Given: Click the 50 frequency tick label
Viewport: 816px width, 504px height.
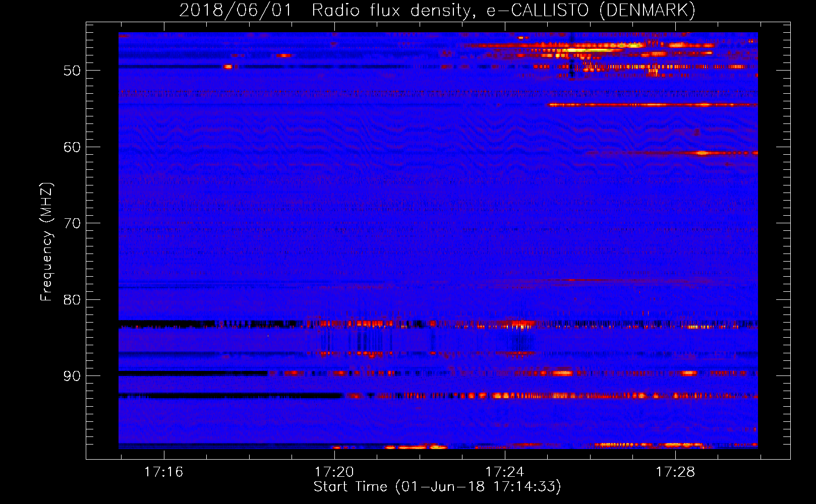Looking at the screenshot, I should tap(72, 71).
